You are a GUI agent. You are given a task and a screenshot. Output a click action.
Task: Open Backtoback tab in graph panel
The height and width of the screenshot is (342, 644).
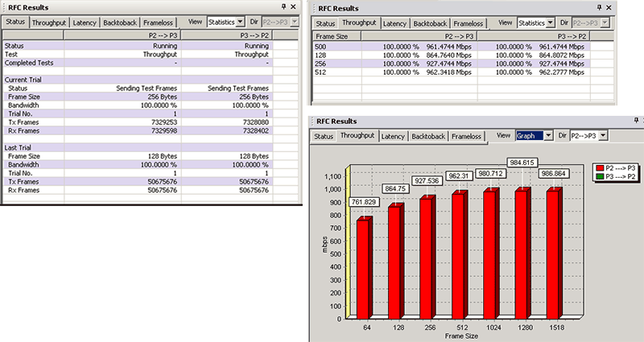(x=428, y=136)
